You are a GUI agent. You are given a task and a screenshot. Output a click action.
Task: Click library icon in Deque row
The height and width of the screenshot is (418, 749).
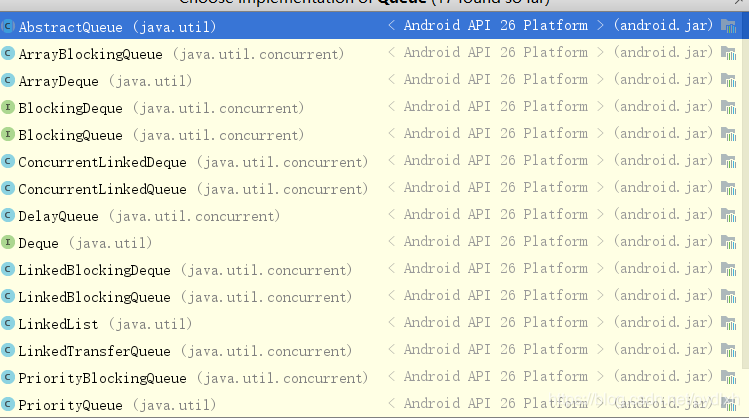728,242
